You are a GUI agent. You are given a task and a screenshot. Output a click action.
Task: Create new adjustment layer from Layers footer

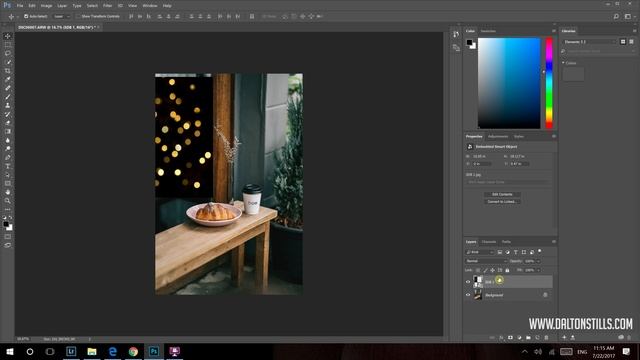pos(519,338)
